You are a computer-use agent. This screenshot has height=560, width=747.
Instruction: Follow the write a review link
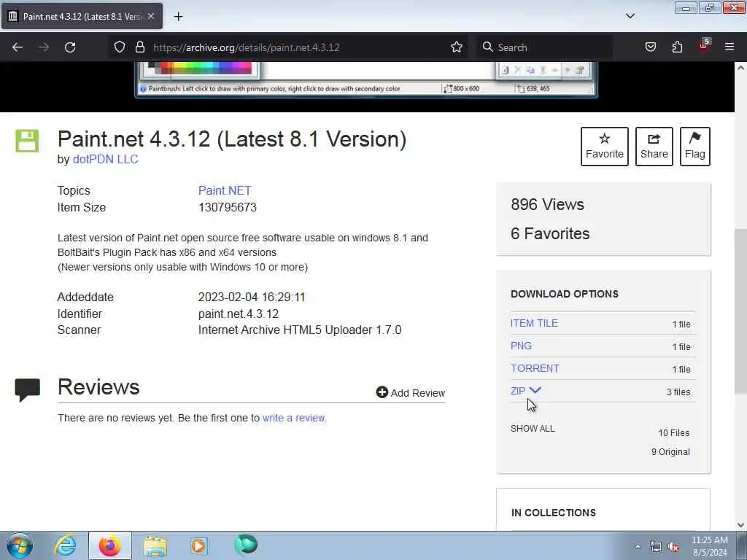click(x=293, y=418)
